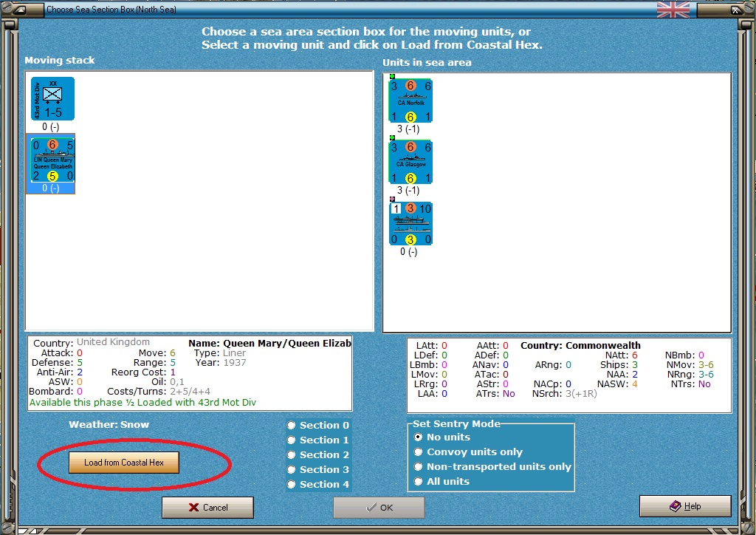Set sentry mode to All units
This screenshot has height=535, width=756.
(x=419, y=482)
